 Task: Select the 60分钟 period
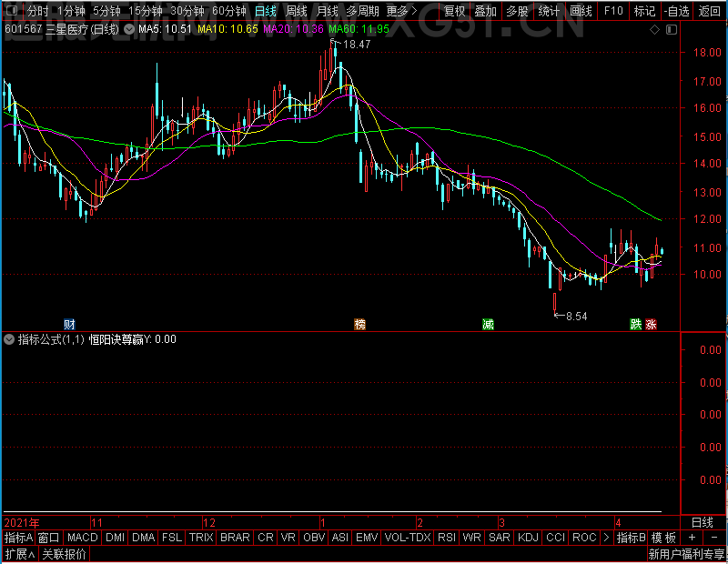[229, 11]
